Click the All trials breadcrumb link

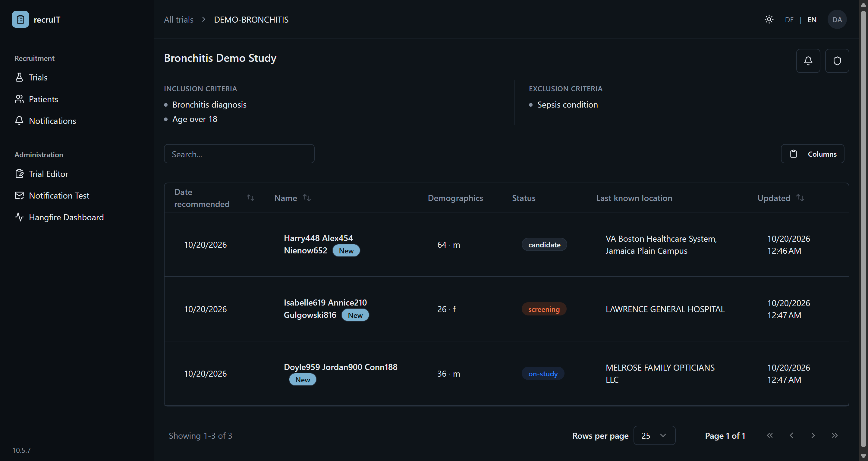coord(179,20)
